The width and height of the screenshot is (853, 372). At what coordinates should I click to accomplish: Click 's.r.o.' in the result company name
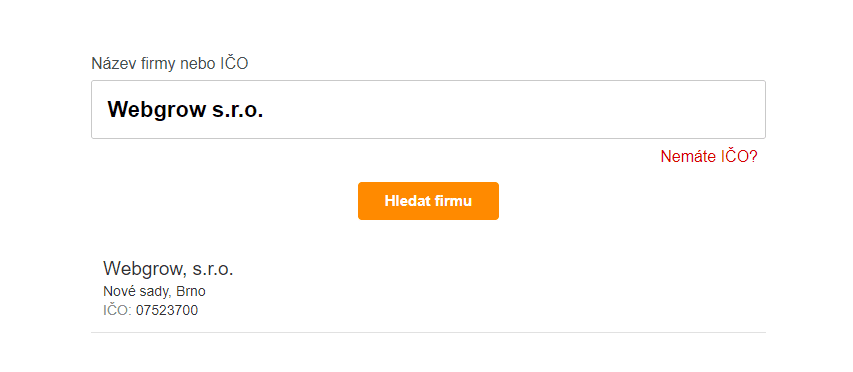pyautogui.click(x=213, y=269)
